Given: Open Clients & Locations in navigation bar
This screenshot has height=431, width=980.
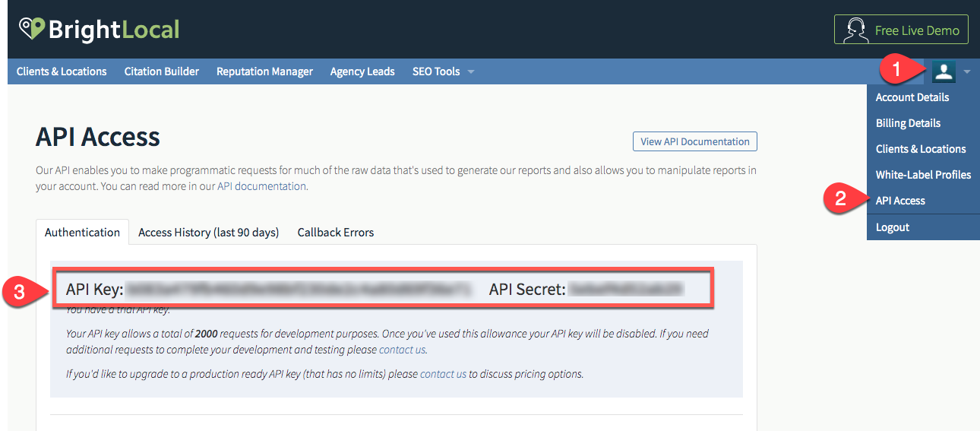Looking at the screenshot, I should pyautogui.click(x=62, y=71).
